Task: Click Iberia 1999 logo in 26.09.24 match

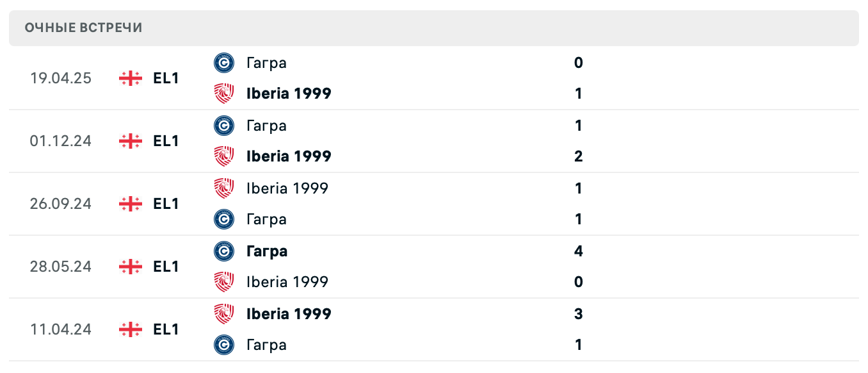Action: pyautogui.click(x=224, y=188)
